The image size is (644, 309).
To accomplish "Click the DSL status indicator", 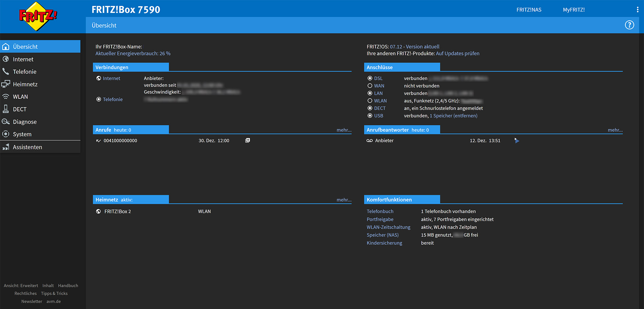I will (370, 78).
